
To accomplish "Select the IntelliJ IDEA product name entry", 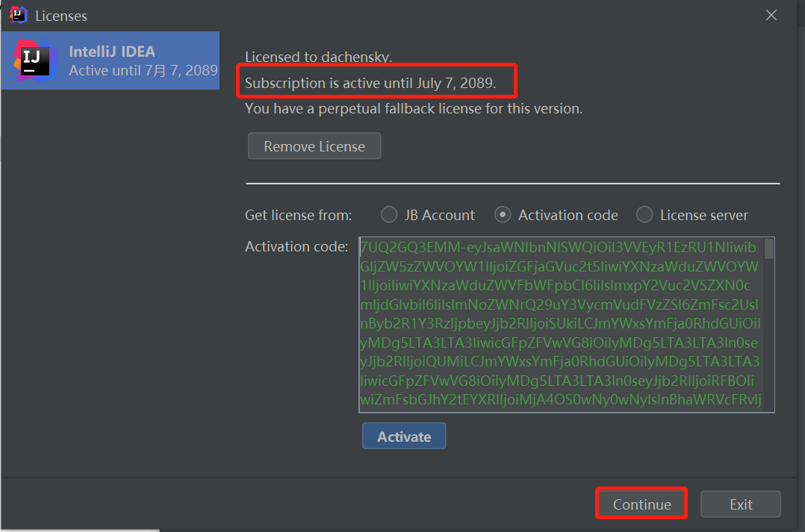I will point(112,51).
